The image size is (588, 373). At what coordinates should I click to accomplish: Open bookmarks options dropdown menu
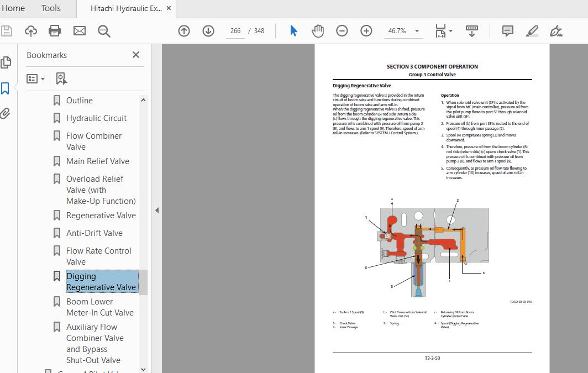(36, 79)
